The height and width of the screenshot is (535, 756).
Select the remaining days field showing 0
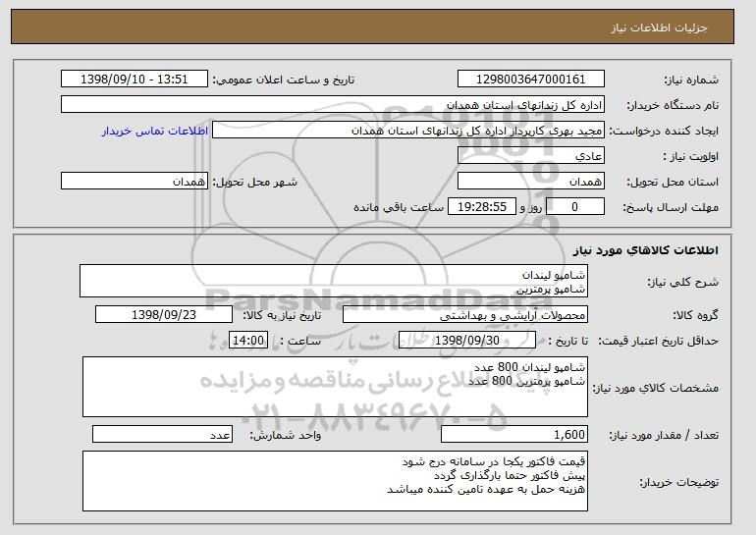tap(574, 207)
